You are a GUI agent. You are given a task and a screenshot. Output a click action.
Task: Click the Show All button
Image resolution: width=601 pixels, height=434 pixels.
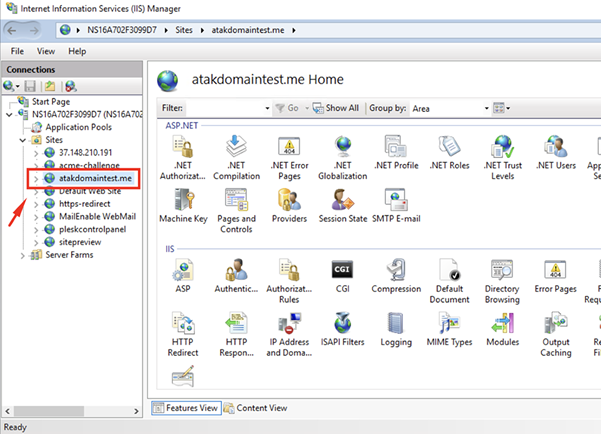[336, 108]
